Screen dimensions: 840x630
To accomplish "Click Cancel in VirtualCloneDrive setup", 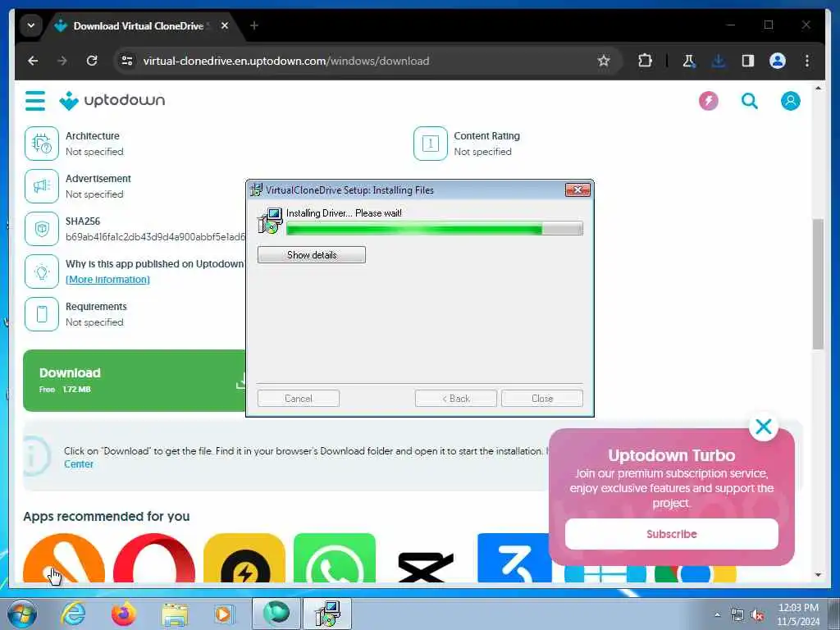I will click(299, 399).
